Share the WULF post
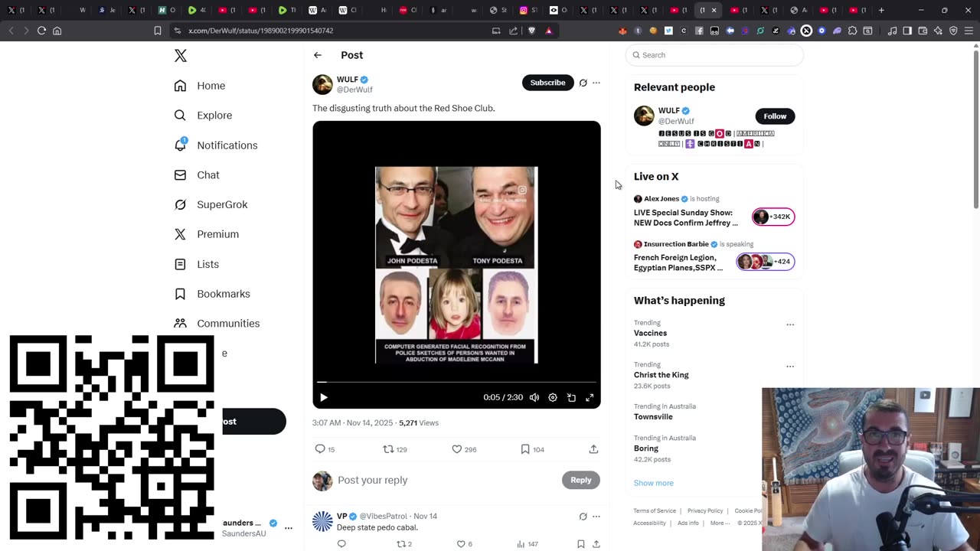 click(593, 449)
